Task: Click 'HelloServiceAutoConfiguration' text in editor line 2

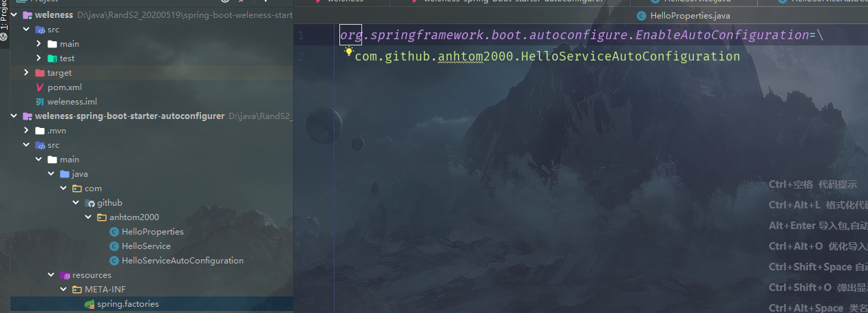Action: (631, 56)
